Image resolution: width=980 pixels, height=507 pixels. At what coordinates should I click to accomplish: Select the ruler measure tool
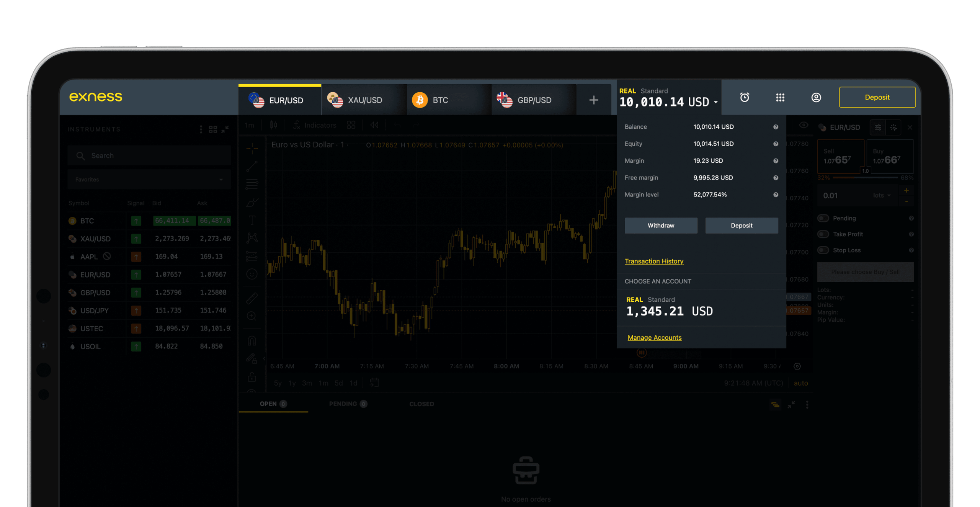pos(252,298)
